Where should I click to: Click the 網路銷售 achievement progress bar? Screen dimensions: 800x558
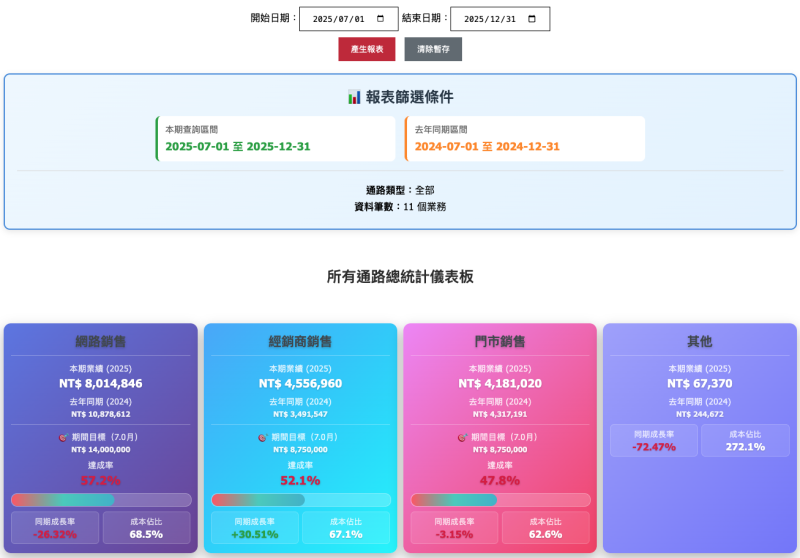(x=101, y=500)
